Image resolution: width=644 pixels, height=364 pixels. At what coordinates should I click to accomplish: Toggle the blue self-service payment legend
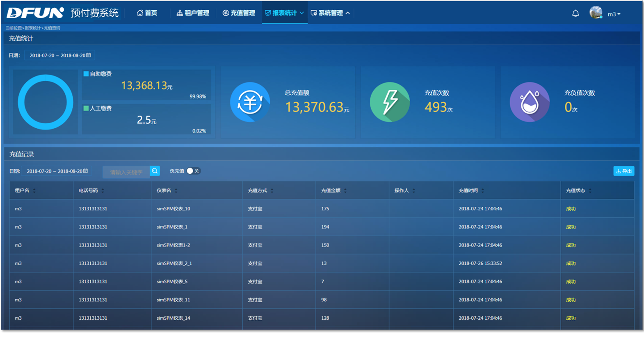point(86,74)
